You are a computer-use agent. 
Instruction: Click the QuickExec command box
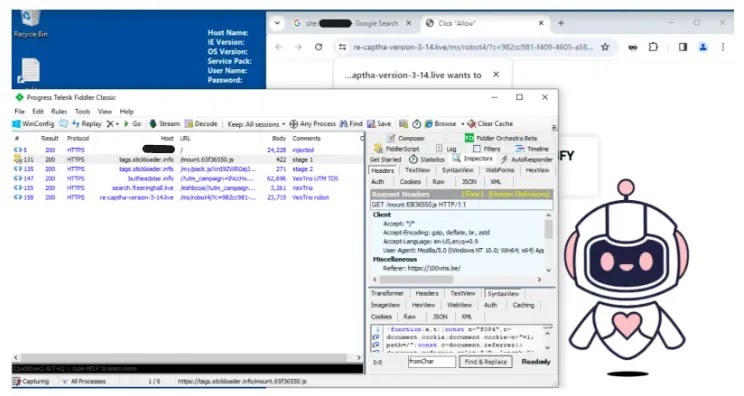188,368
